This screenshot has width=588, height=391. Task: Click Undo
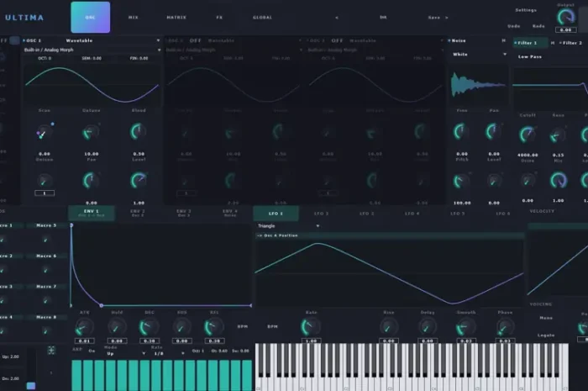point(514,26)
